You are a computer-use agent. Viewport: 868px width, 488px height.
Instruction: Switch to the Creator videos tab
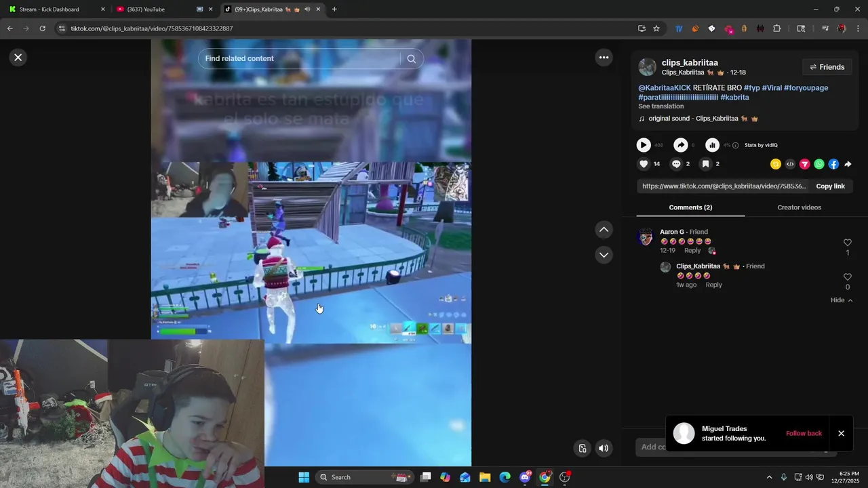coord(799,207)
